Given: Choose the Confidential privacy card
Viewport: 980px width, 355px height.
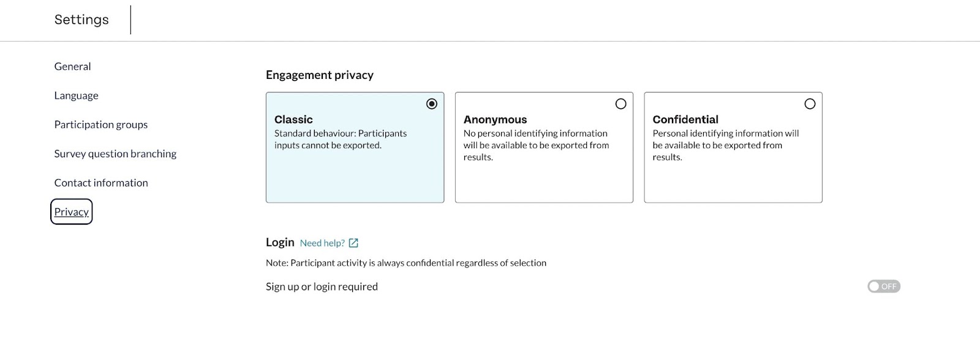Looking at the screenshot, I should (x=733, y=148).
